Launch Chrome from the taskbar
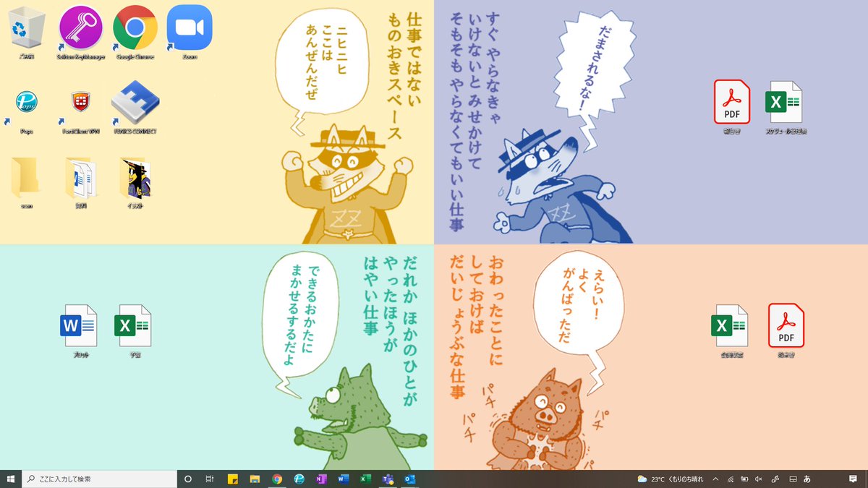This screenshot has height=488, width=868. coord(277,479)
